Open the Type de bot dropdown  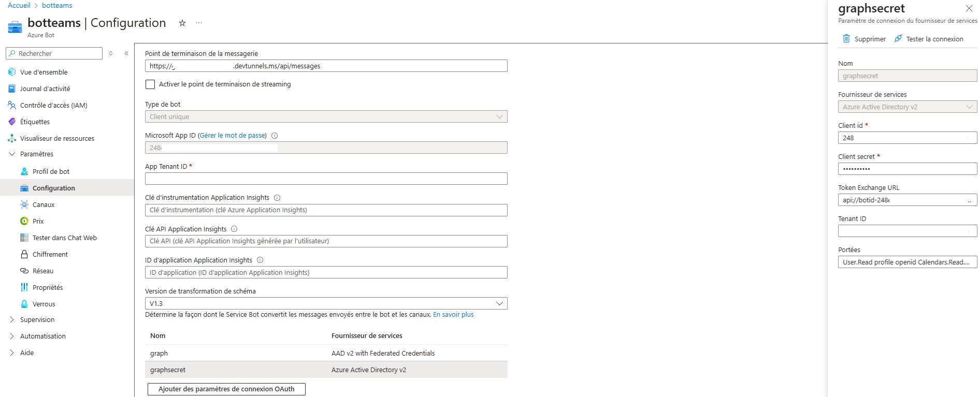coord(326,116)
